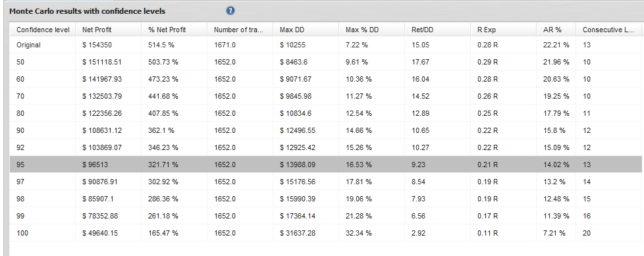Screen dimensions: 644x256
Task: Sort by Max % DD column header
Action: point(371,30)
